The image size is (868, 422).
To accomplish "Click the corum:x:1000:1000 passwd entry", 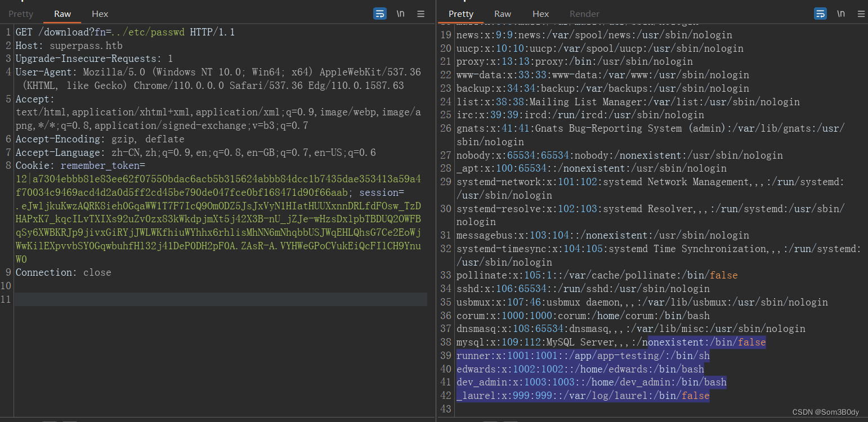I will click(x=583, y=316).
